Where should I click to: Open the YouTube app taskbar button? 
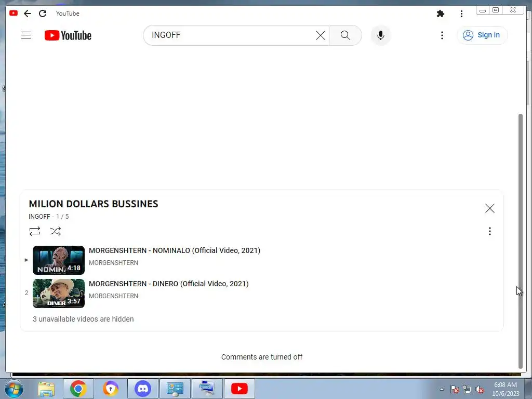click(x=239, y=389)
